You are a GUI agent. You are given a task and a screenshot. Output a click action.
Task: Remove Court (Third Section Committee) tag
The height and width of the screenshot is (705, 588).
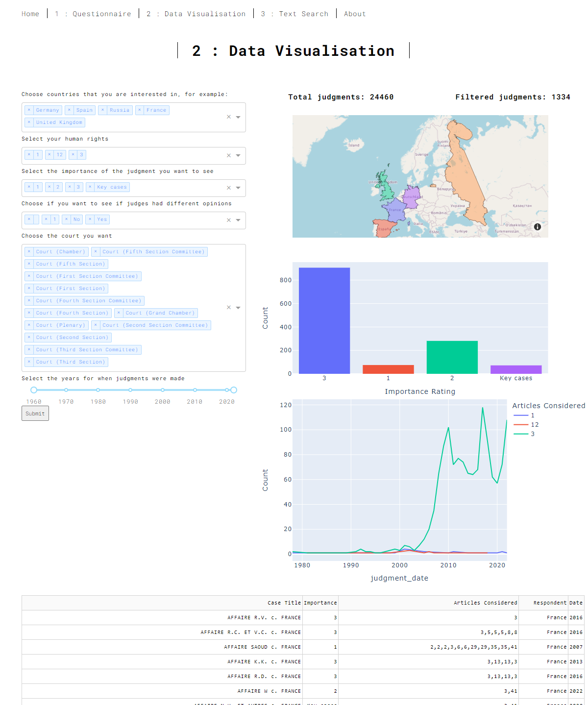29,350
